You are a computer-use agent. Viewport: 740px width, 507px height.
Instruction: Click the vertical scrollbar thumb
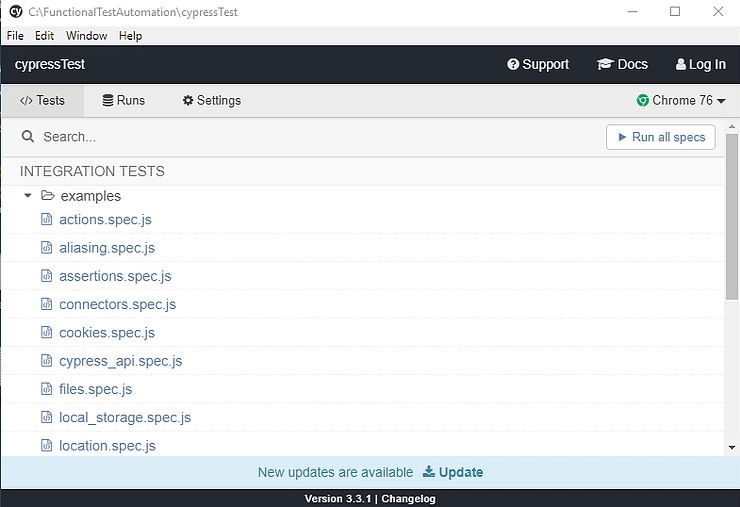pyautogui.click(x=732, y=217)
